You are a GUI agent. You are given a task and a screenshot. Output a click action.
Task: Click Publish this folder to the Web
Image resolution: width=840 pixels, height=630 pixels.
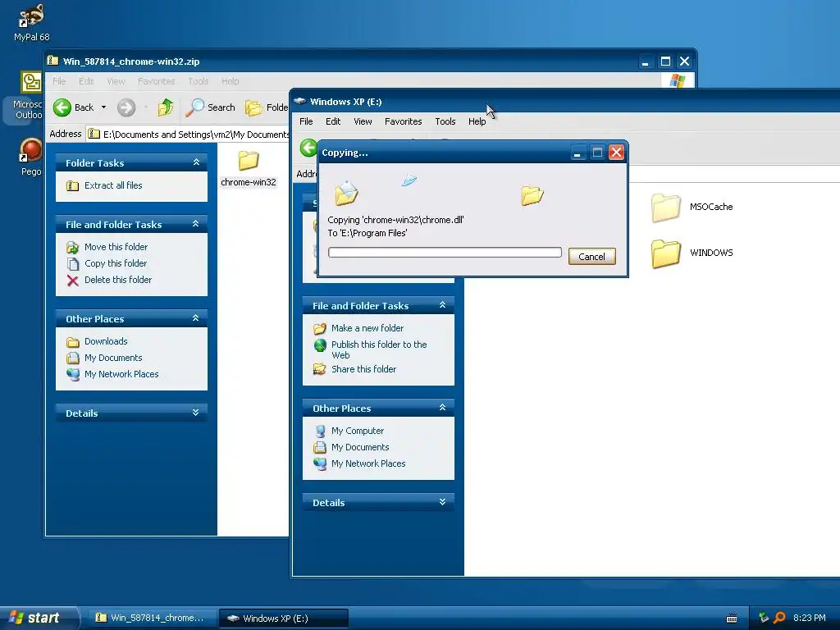(x=370, y=349)
